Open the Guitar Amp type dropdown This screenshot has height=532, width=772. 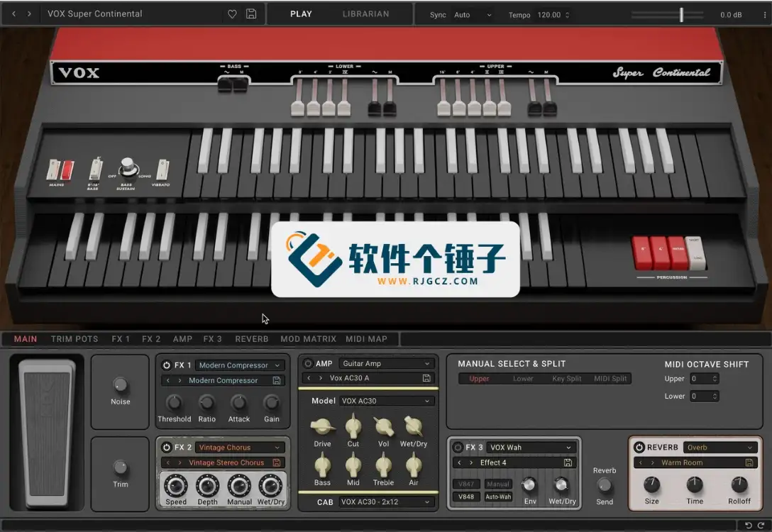(x=386, y=364)
